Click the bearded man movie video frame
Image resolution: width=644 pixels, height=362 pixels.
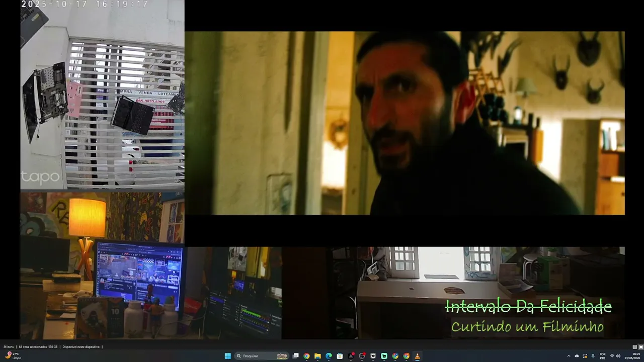(405, 123)
